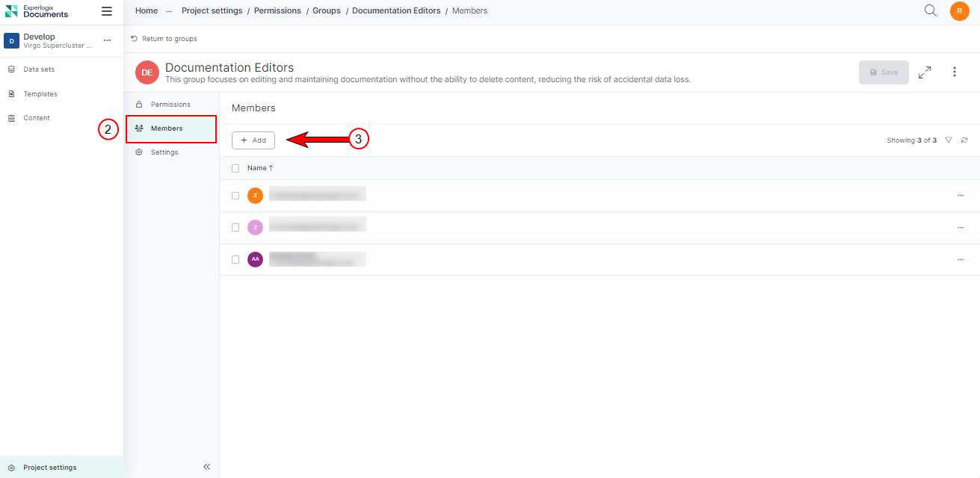Click the Add member button
The width and height of the screenshot is (980, 478).
(253, 140)
